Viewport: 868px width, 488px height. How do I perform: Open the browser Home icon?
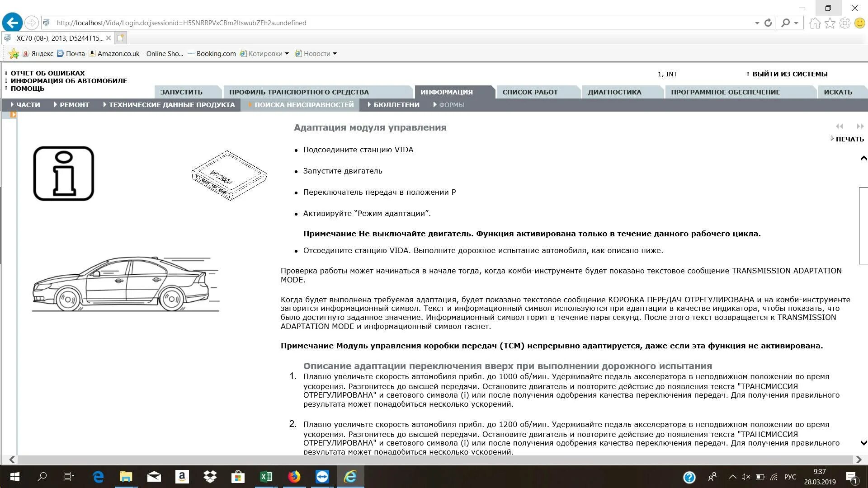(815, 23)
